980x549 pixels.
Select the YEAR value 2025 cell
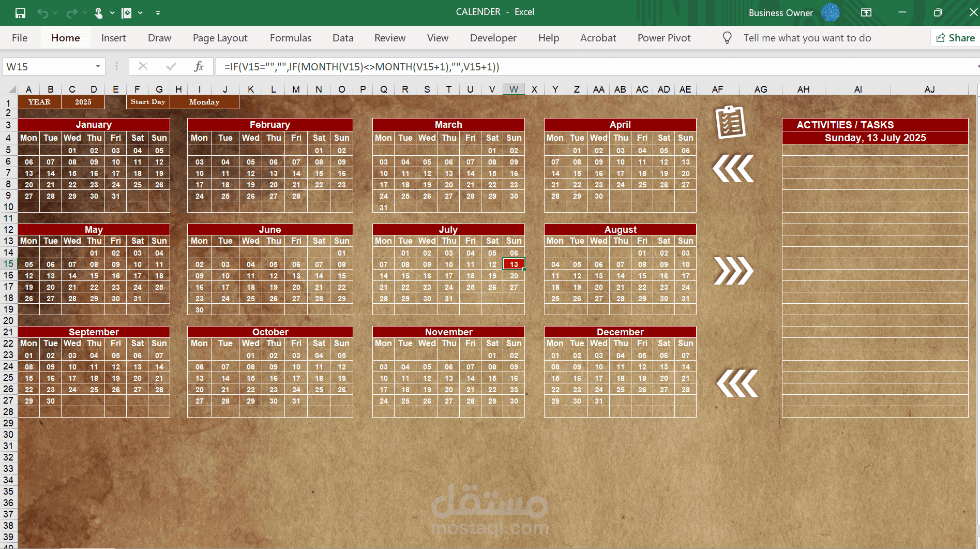[x=83, y=102]
